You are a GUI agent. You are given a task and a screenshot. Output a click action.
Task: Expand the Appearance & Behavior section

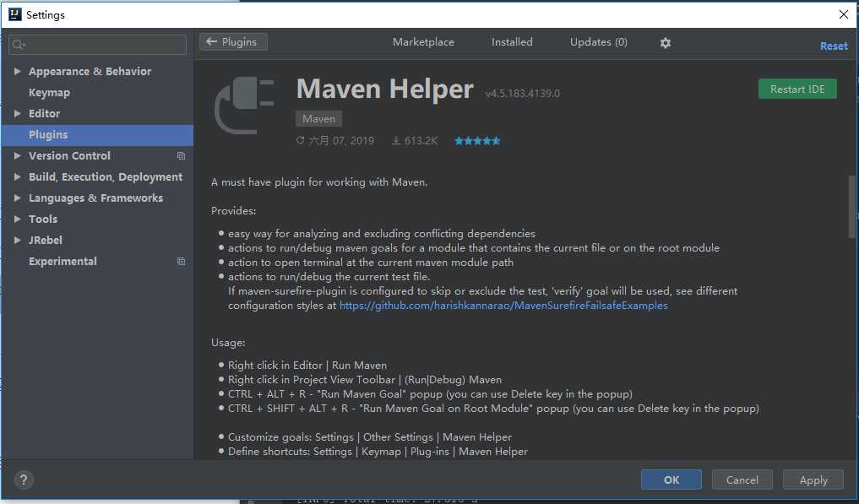pyautogui.click(x=17, y=71)
